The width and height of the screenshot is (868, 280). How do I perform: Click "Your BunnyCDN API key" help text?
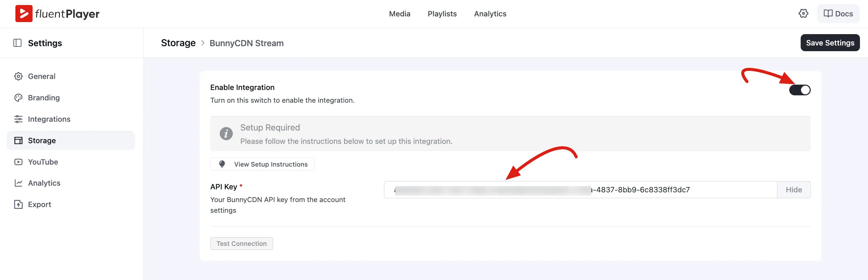pyautogui.click(x=278, y=205)
